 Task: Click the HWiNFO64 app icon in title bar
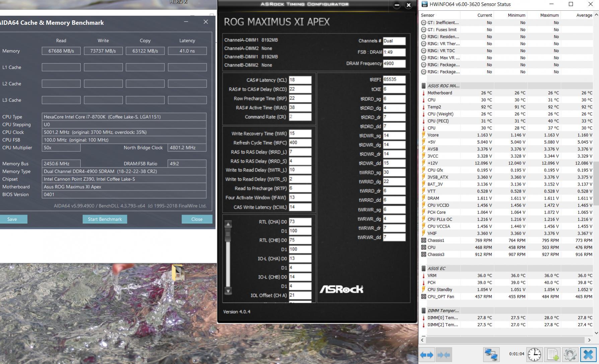[x=425, y=4]
